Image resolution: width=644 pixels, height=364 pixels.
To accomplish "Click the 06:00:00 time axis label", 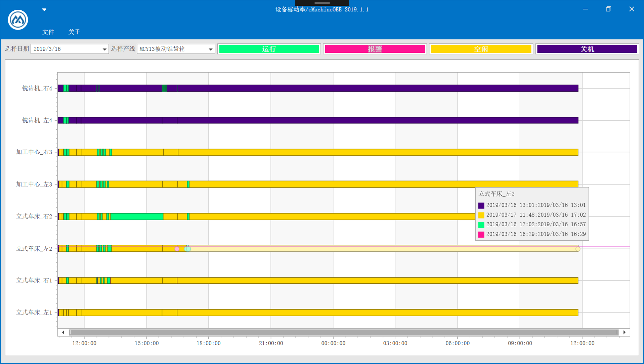I will click(458, 343).
